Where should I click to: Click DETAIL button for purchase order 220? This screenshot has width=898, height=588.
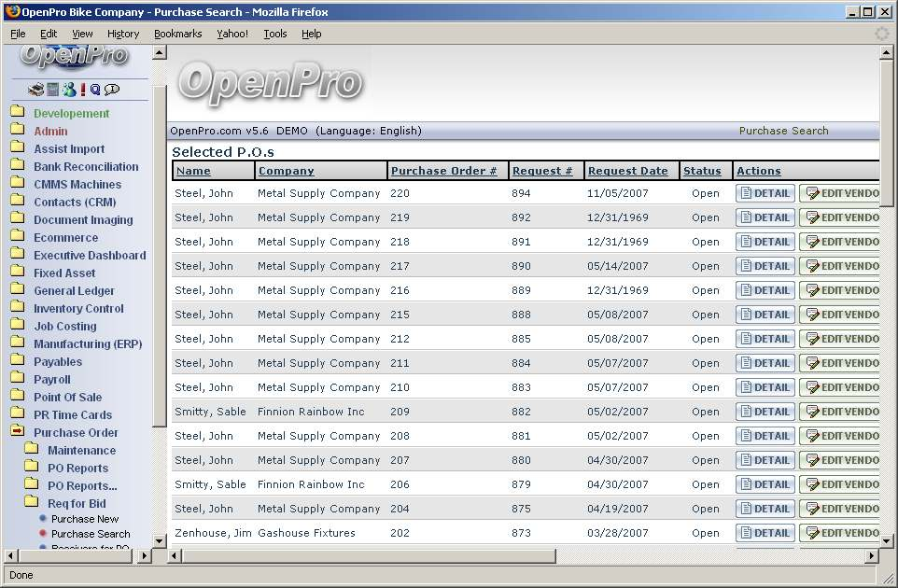click(x=765, y=193)
